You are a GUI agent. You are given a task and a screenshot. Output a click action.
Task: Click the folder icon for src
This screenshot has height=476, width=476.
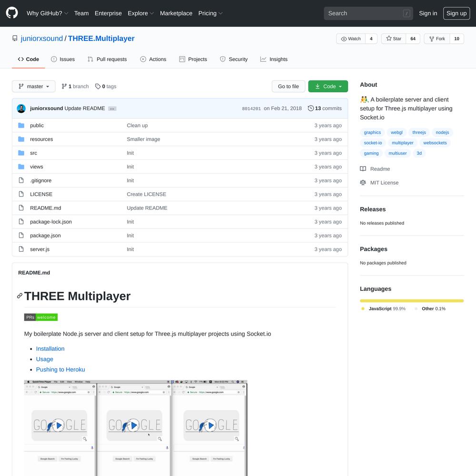21,153
